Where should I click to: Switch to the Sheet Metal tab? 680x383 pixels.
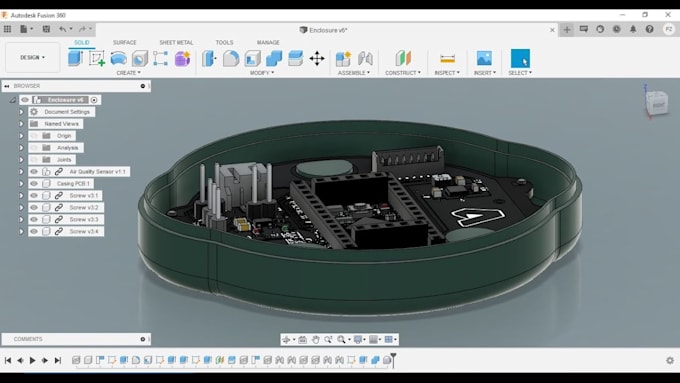176,43
